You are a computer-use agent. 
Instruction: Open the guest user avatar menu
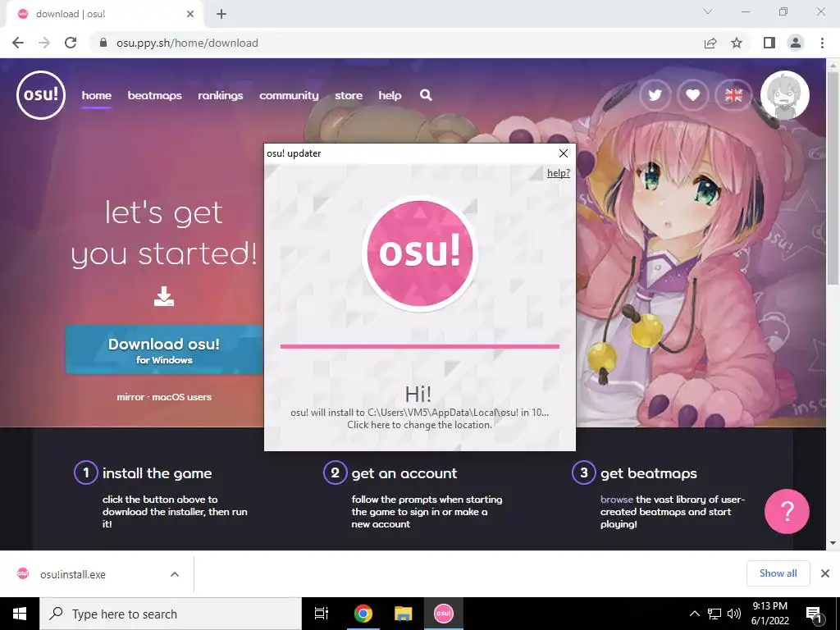785,95
